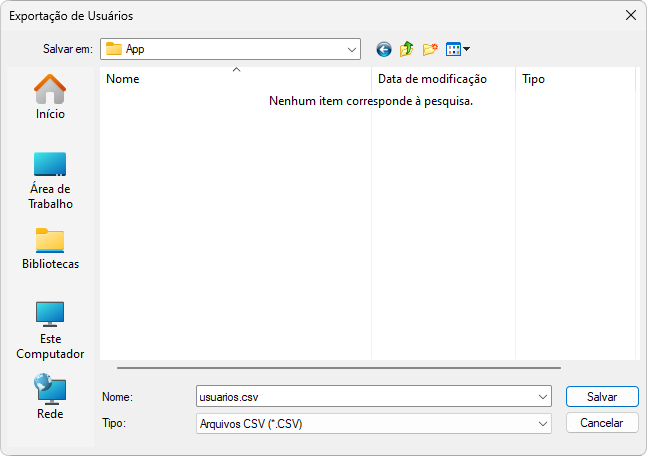The image size is (647, 456).
Task: Open Área de Trabalho location
Action: (50, 180)
